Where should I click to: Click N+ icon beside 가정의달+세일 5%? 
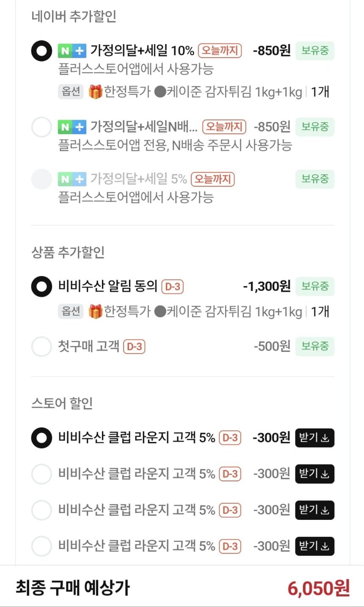point(72,179)
